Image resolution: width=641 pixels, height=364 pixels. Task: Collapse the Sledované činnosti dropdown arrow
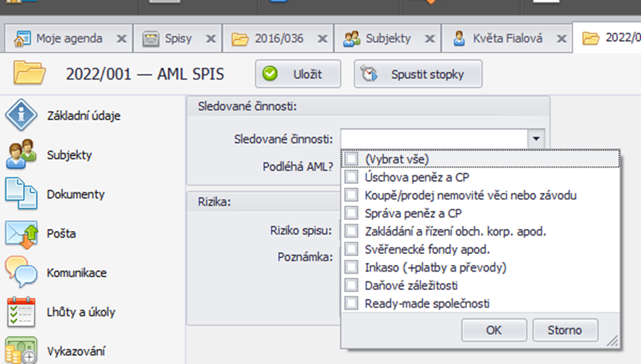point(536,139)
